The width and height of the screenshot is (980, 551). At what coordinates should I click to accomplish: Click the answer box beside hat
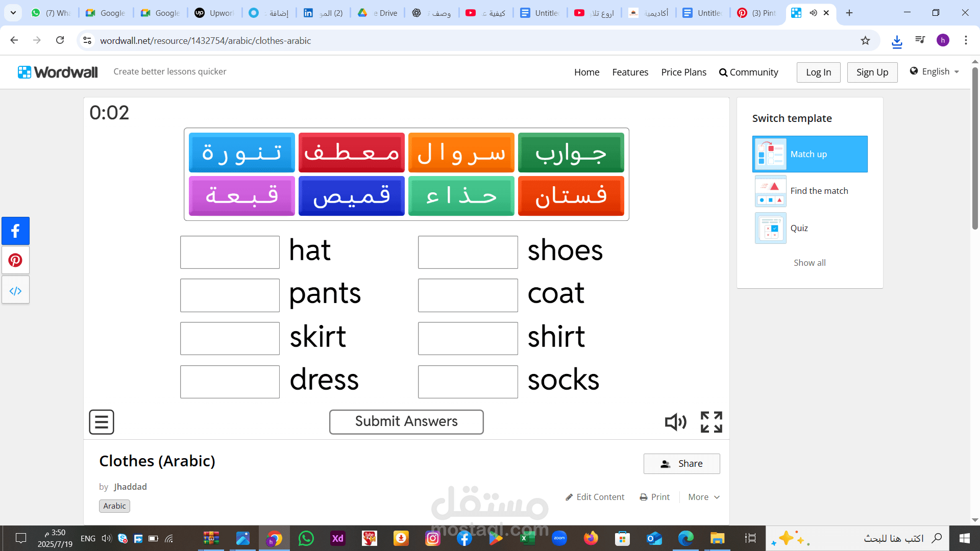tap(230, 252)
